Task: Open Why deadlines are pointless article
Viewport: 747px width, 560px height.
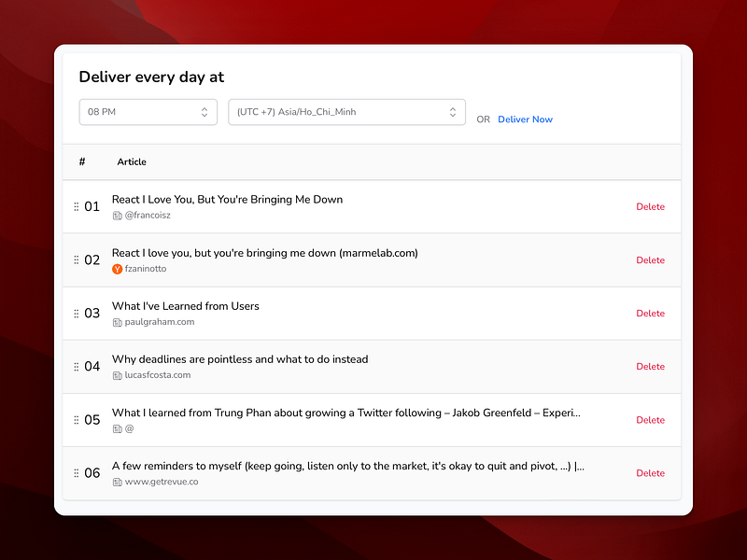Action: pyautogui.click(x=240, y=359)
